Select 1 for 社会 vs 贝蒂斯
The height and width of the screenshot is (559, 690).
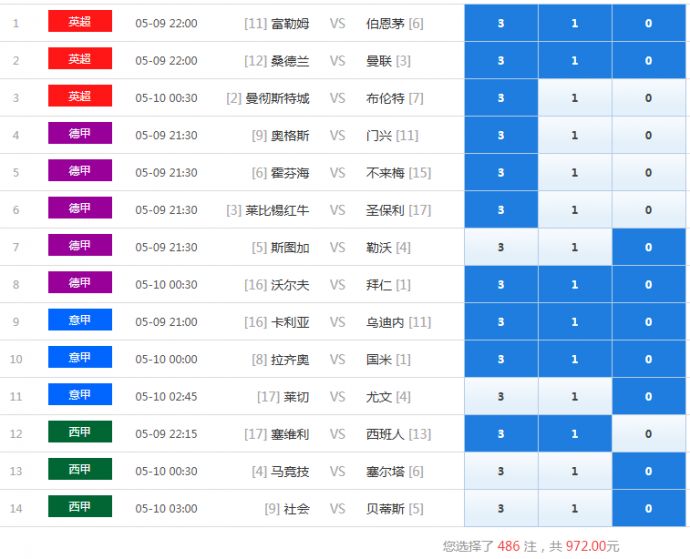(575, 508)
